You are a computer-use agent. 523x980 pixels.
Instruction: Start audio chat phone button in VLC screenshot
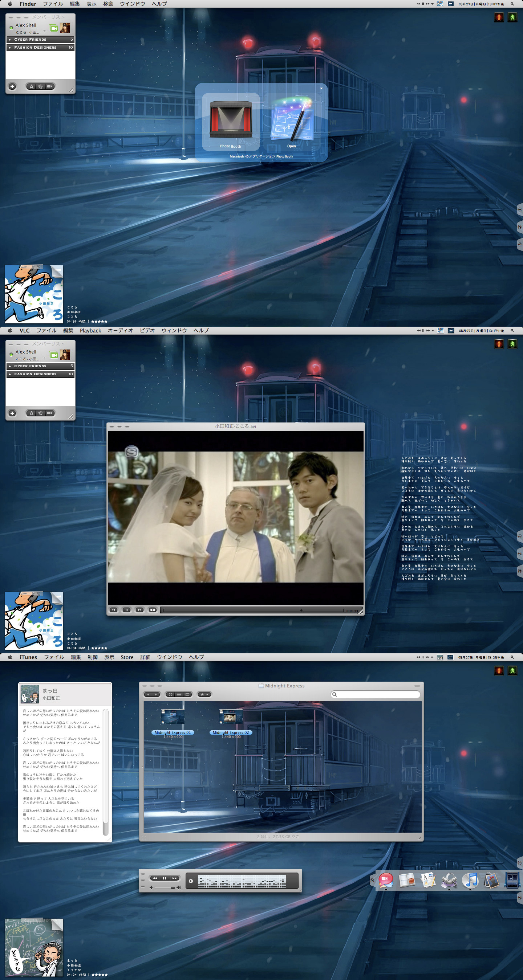coord(40,413)
